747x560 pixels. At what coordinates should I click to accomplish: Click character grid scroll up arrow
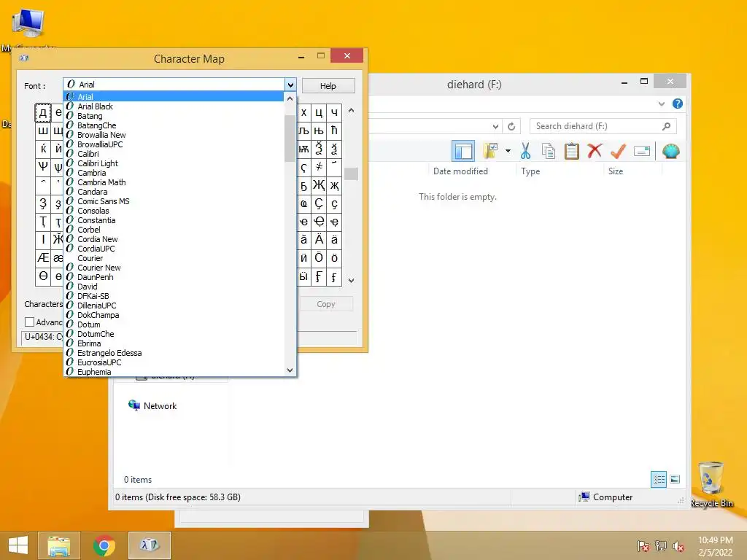click(x=351, y=111)
